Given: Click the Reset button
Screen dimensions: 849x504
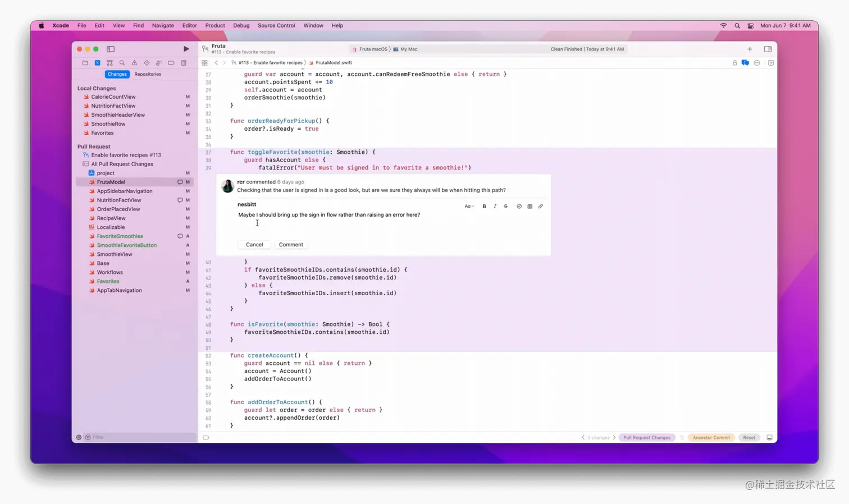Looking at the screenshot, I should (749, 438).
